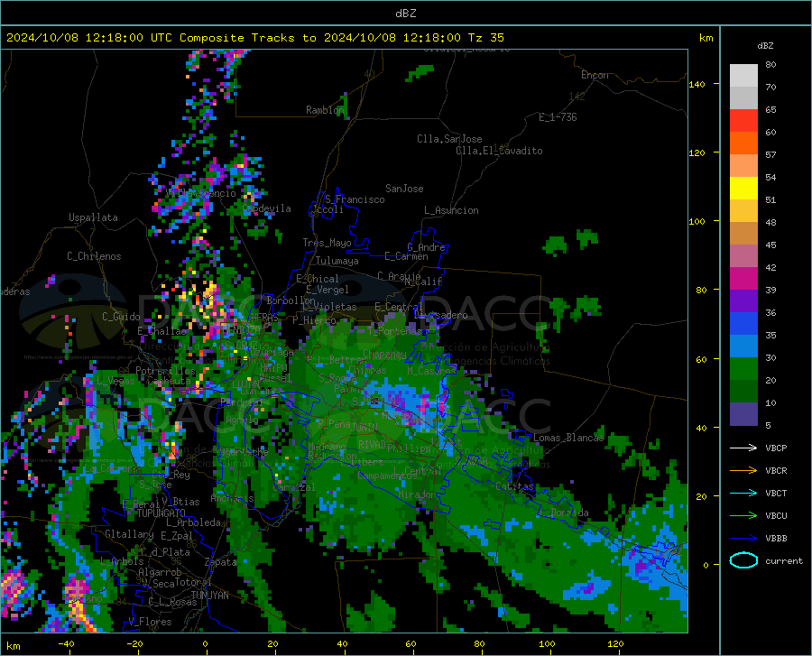
Task: Click the white VBCP arrow in legend
Action: [x=743, y=448]
